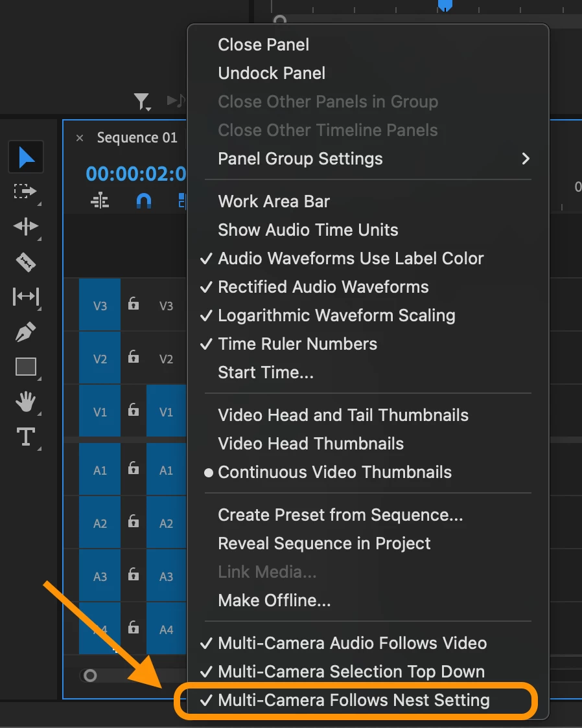The height and width of the screenshot is (728, 582).
Task: Toggle V1 source patching button
Action: pyautogui.click(x=100, y=411)
